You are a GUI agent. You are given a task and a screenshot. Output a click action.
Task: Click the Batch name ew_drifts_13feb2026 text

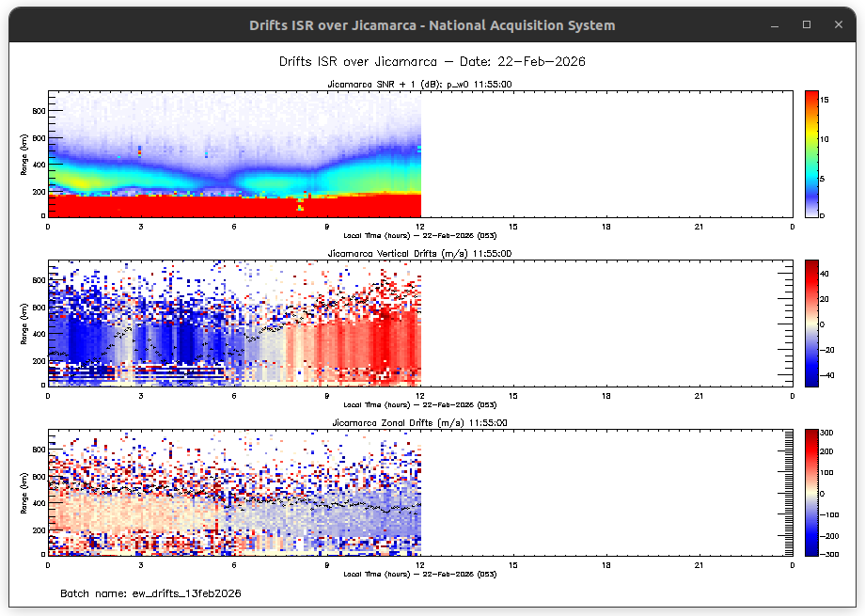[x=150, y=593]
